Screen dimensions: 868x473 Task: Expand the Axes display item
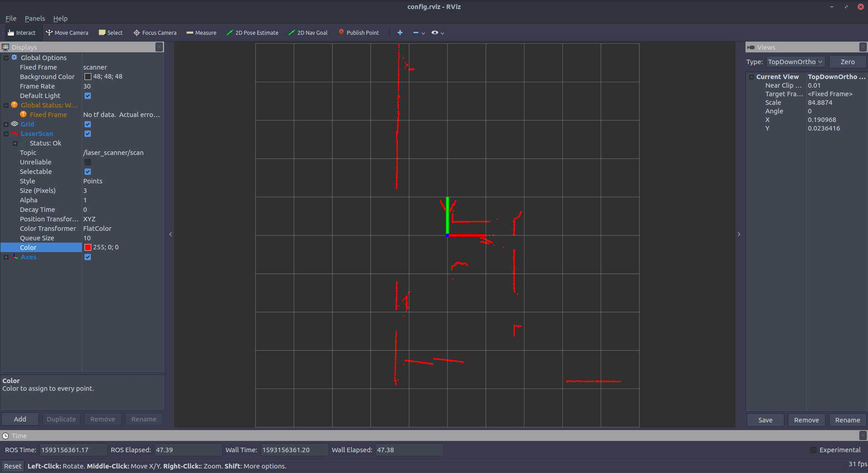pos(6,257)
